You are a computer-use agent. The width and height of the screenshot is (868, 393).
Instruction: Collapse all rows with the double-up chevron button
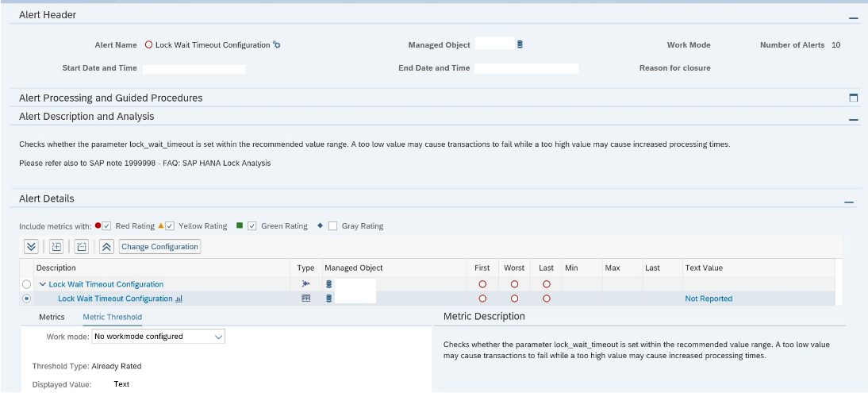(x=107, y=247)
